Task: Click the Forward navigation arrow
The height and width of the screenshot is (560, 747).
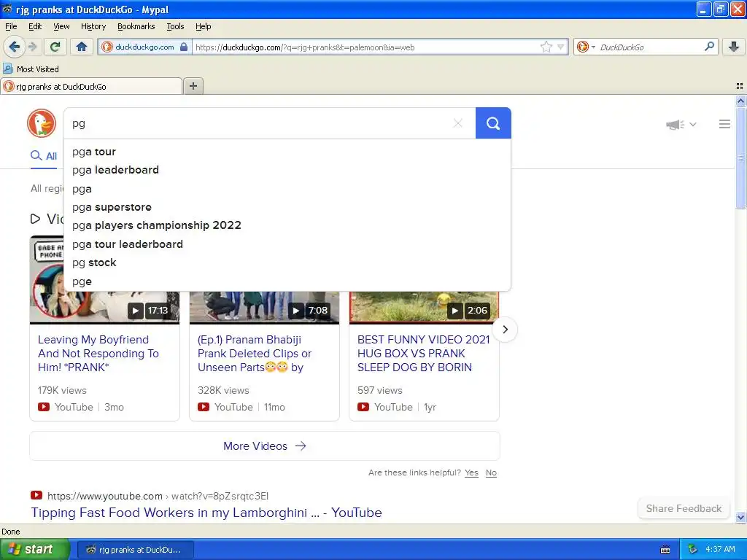Action: (32, 47)
